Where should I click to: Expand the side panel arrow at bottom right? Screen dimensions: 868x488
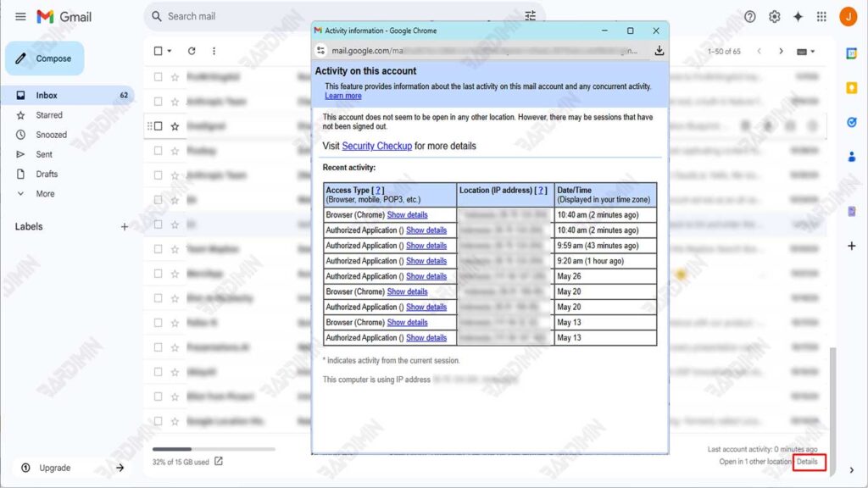point(851,470)
